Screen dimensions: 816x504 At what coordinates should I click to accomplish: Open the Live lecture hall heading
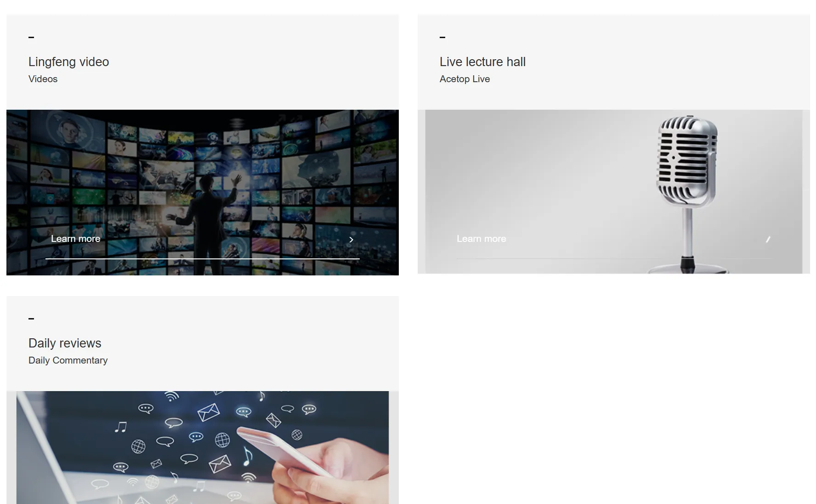click(x=482, y=62)
